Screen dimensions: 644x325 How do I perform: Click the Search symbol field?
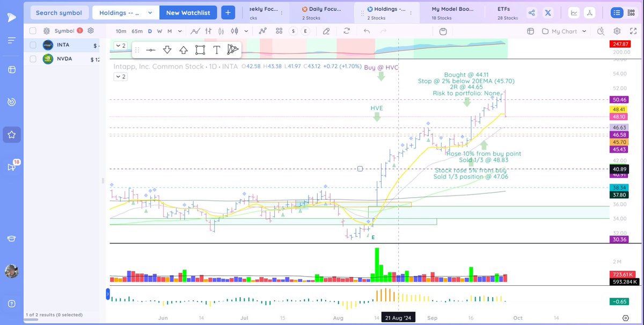click(x=59, y=12)
